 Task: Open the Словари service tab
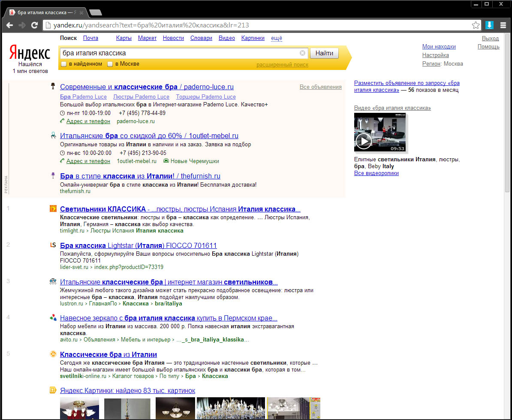201,38
